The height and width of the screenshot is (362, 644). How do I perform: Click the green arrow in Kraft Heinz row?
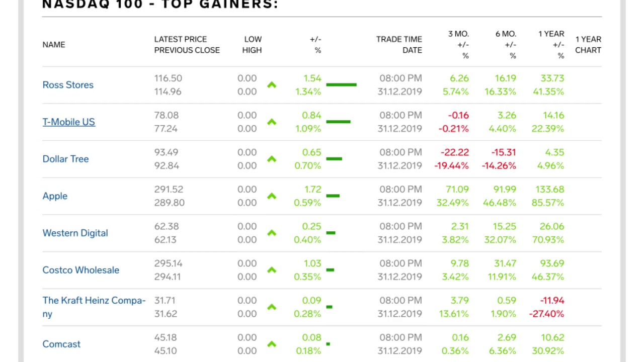click(x=272, y=307)
